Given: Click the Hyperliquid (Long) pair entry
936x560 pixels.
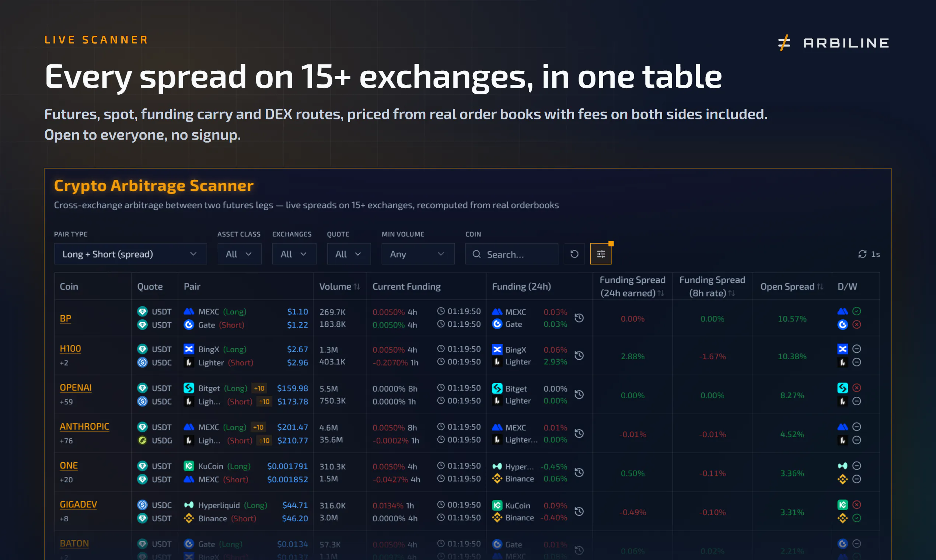Looking at the screenshot, I should coord(226,505).
